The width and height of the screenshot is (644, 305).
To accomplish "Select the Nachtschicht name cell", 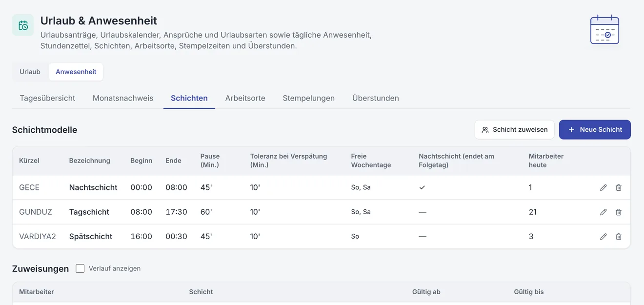I will [93, 187].
